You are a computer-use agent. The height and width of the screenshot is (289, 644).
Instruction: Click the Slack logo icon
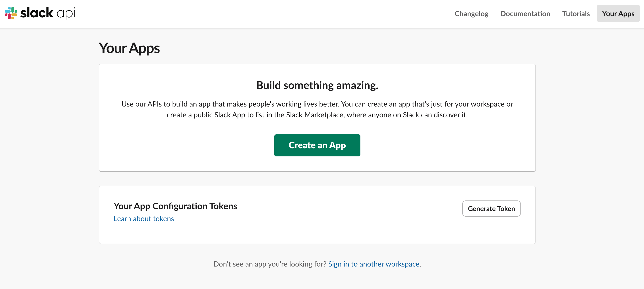(x=11, y=13)
